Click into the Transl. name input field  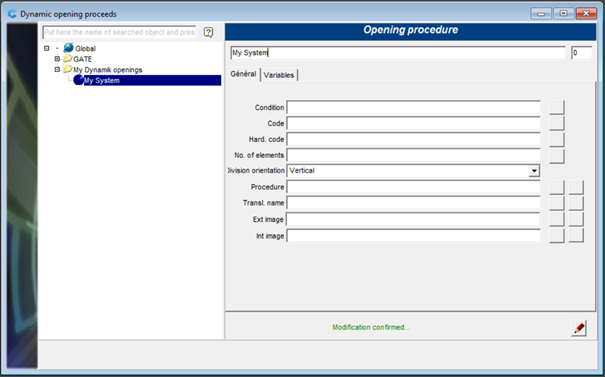tap(413, 203)
